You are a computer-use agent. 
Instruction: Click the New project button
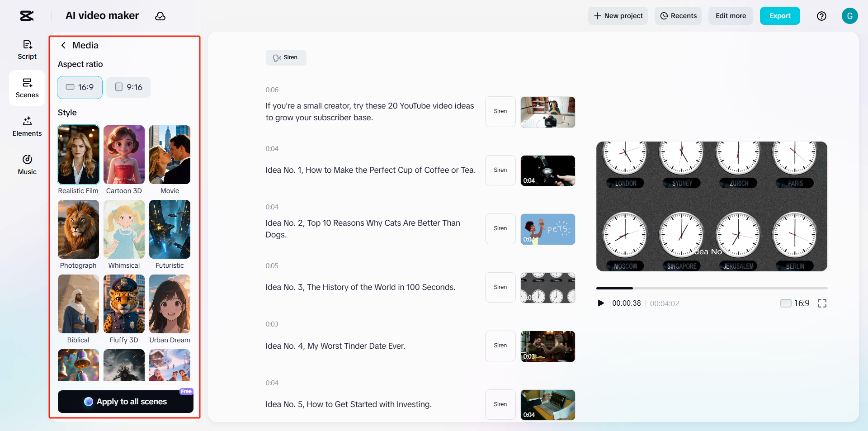(618, 16)
